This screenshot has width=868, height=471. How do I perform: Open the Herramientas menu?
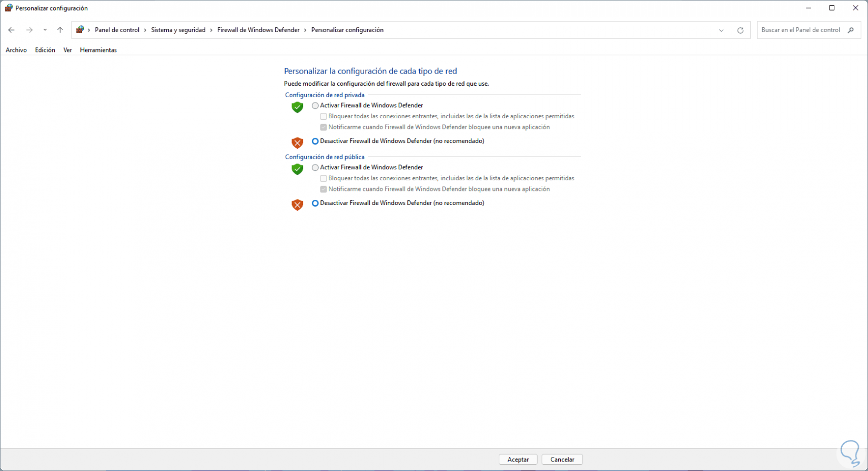(x=98, y=50)
